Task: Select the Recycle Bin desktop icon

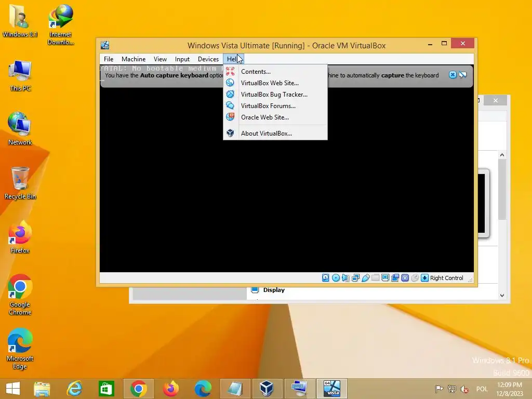Action: pyautogui.click(x=20, y=183)
